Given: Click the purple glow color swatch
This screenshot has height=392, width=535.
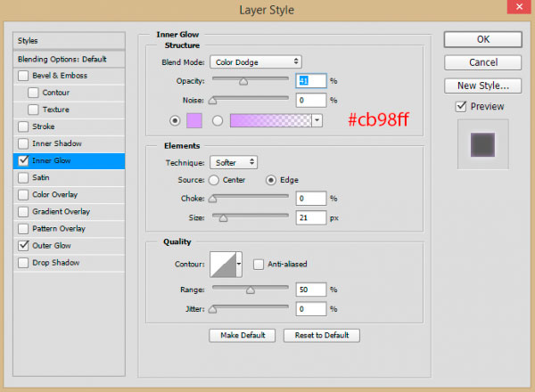Looking at the screenshot, I should click(x=194, y=120).
